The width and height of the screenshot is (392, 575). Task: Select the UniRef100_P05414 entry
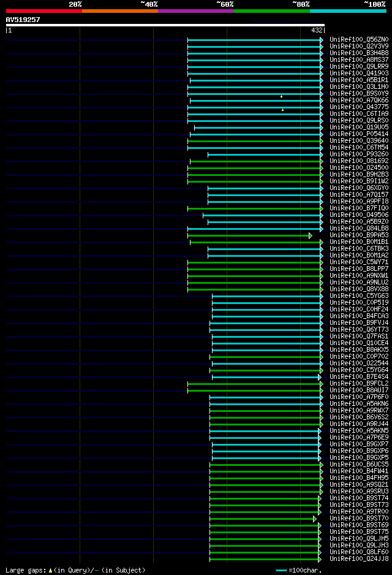(x=359, y=134)
